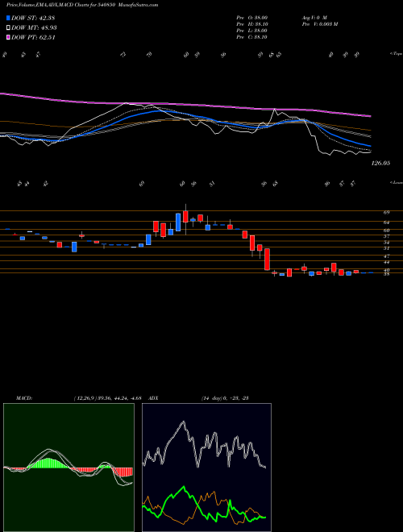This screenshot has width=403, height=532.
Task: Click the 'Pre O: 38.00' open value
Action: (x=251, y=18)
